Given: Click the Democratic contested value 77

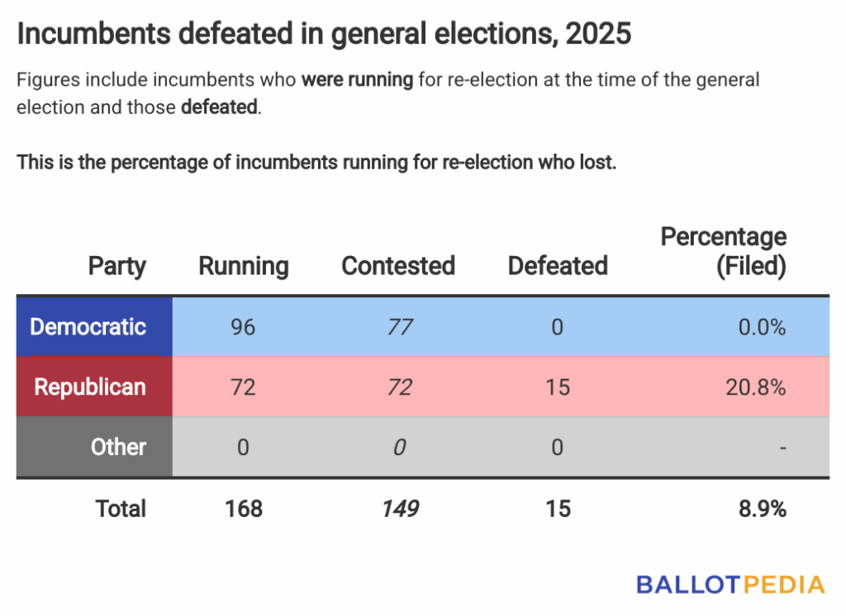Looking at the screenshot, I should [x=400, y=327].
